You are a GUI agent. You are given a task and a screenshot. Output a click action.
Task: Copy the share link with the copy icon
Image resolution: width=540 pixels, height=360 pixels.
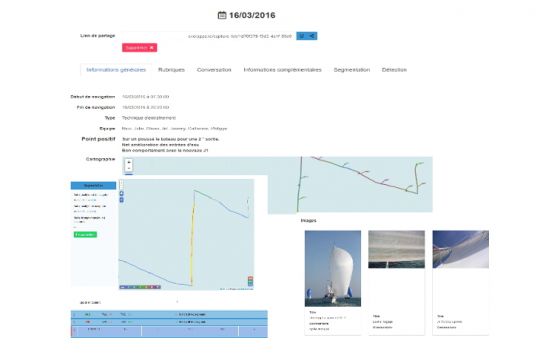tap(302, 36)
